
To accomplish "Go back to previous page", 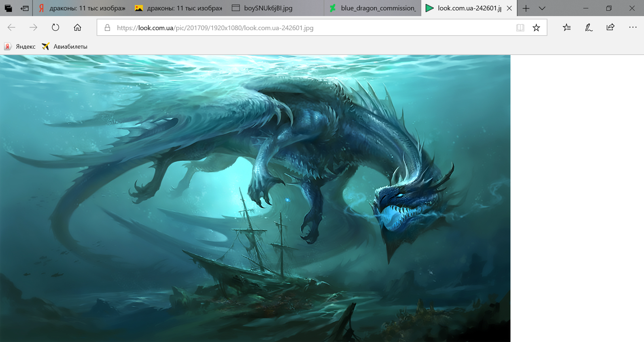I will pos(11,27).
